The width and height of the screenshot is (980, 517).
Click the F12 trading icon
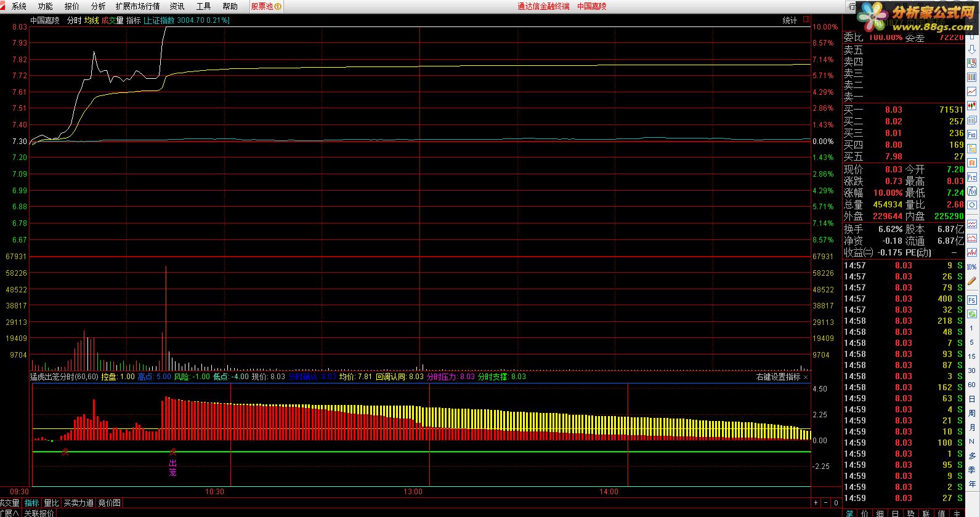click(x=972, y=177)
